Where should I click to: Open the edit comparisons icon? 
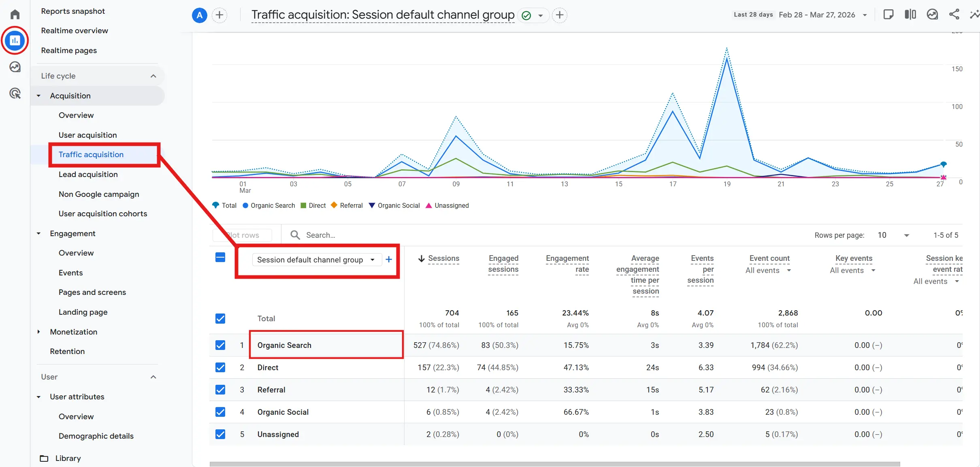(910, 15)
